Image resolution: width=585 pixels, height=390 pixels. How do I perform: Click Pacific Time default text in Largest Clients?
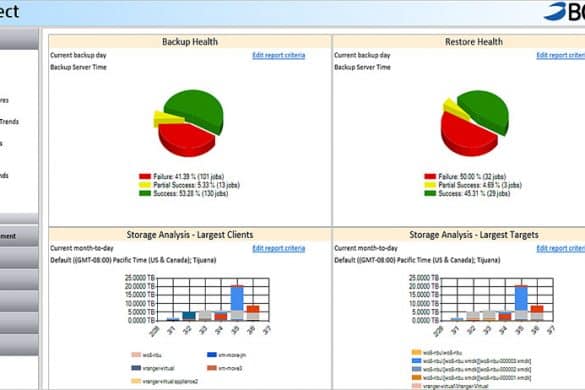click(x=133, y=260)
